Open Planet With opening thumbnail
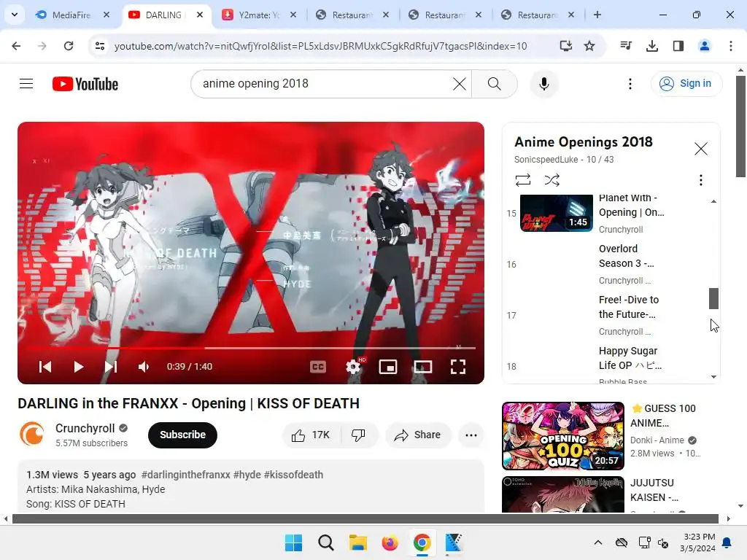This screenshot has width=747, height=560. point(557,213)
